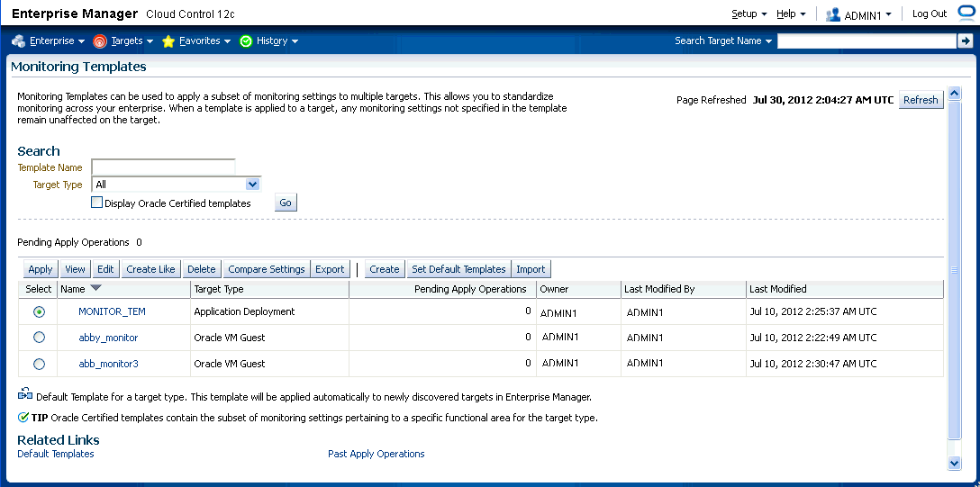Click the Export button
980x487 pixels.
click(330, 269)
